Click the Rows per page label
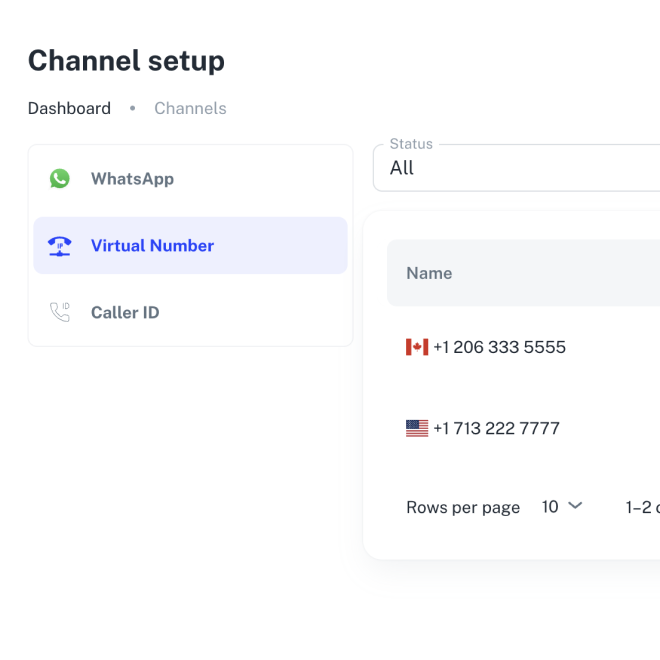The height and width of the screenshot is (660, 660). pos(463,508)
